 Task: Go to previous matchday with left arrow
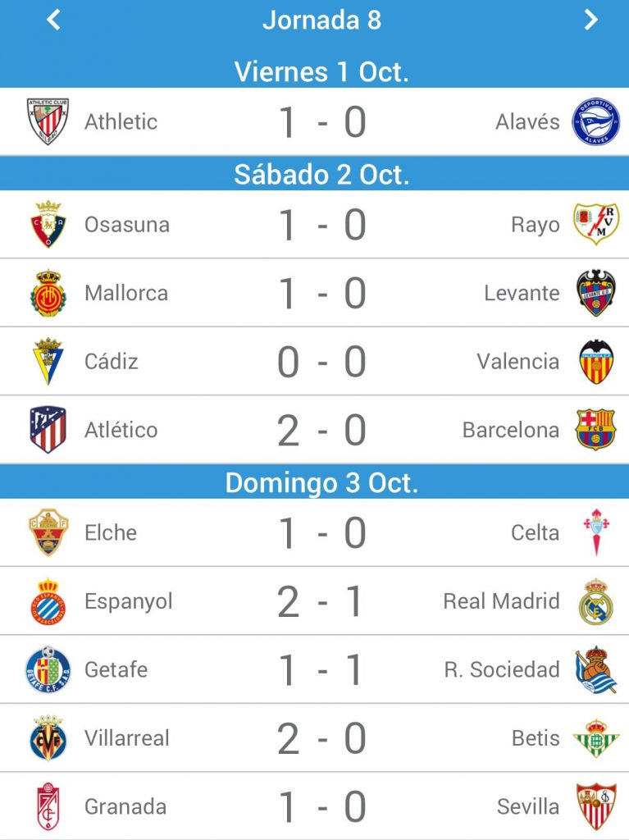53,20
